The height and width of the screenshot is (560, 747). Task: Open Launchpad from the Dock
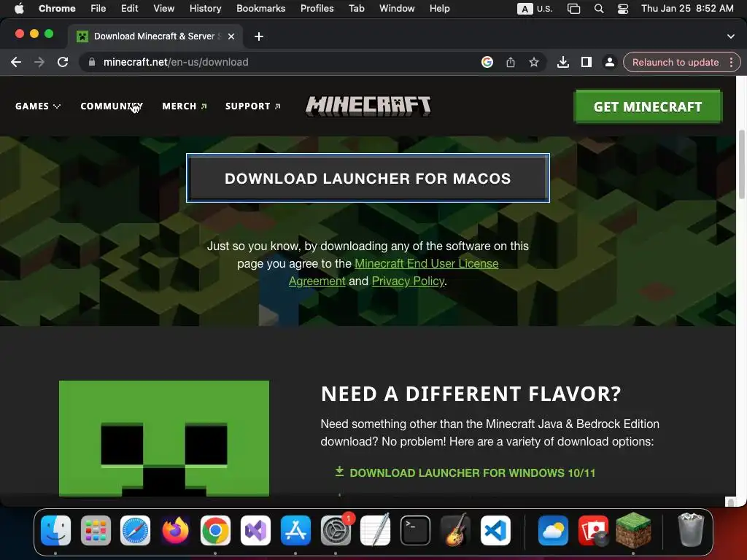click(96, 530)
